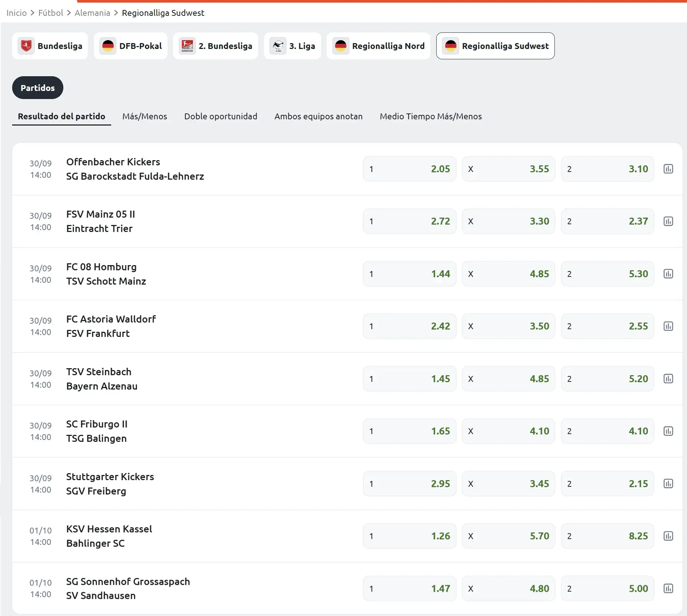This screenshot has width=687, height=616.
Task: View statistics for KSV Hessen Kassel match
Action: 668,536
